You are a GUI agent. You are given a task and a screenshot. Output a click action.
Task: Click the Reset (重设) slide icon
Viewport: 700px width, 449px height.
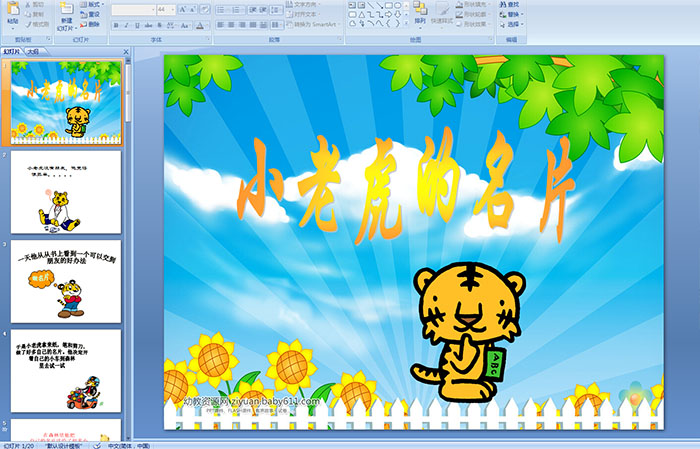[83, 14]
